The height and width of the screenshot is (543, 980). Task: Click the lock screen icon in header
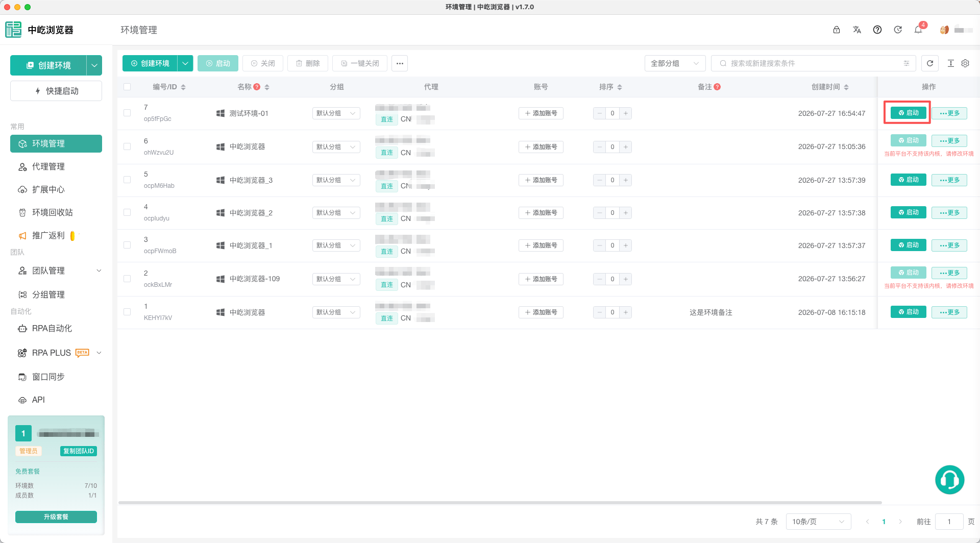[837, 30]
